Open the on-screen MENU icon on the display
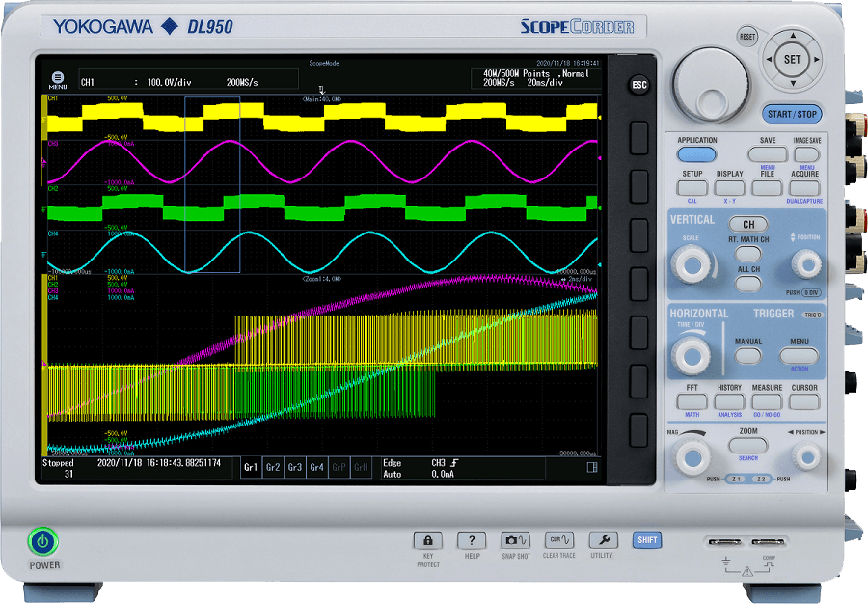Image resolution: width=868 pixels, height=604 pixels. 59,77
